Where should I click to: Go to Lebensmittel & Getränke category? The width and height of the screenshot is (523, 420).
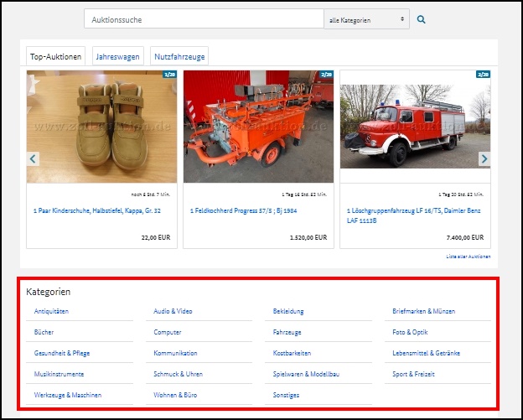[x=427, y=353]
